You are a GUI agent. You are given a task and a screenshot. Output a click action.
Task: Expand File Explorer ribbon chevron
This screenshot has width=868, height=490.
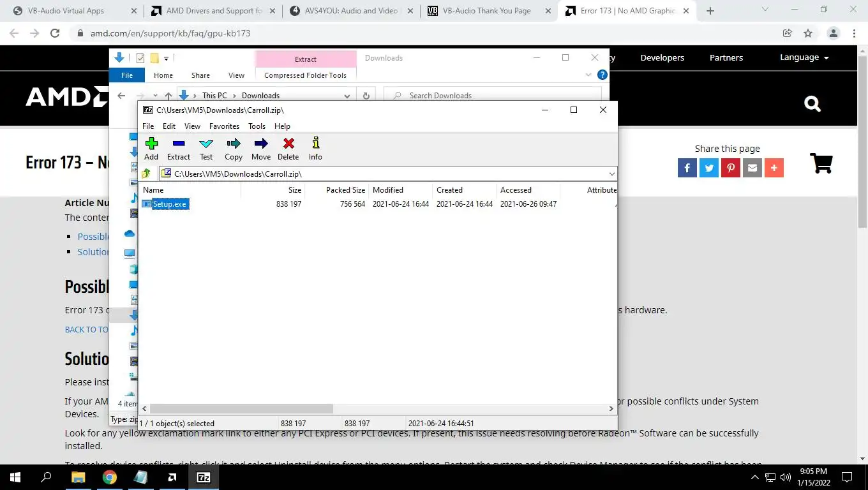[588, 75]
